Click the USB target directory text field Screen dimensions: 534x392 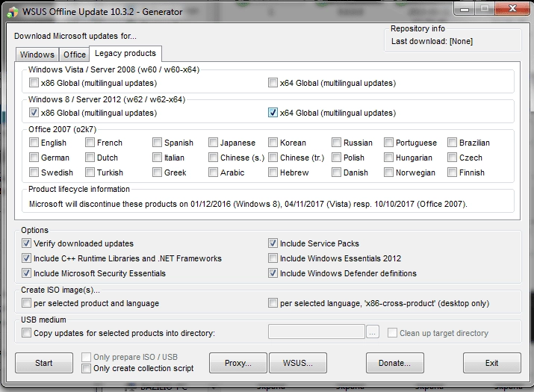pos(317,332)
